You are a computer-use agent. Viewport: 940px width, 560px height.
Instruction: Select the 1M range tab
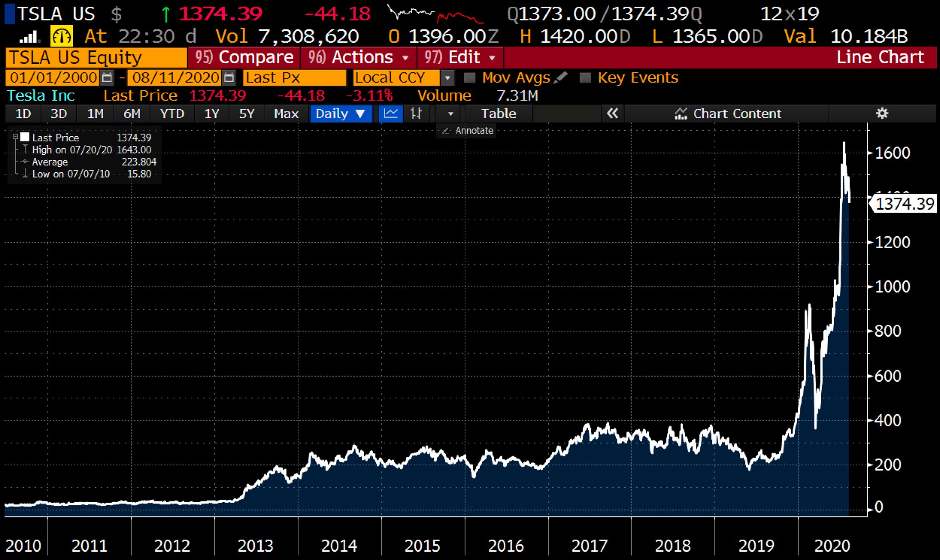click(x=95, y=113)
